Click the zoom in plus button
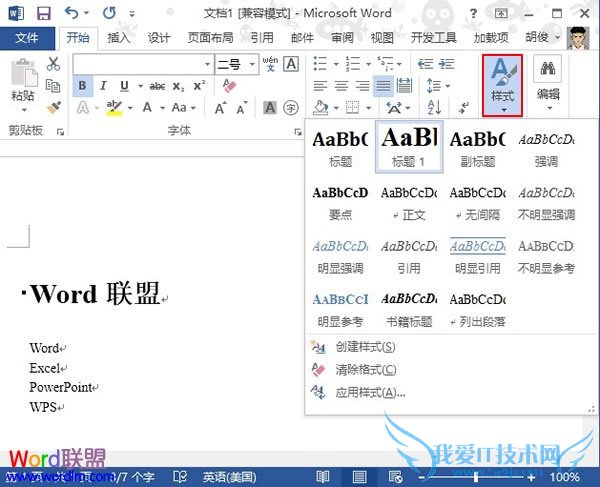Viewport: 600px width, 487px height. 530,477
